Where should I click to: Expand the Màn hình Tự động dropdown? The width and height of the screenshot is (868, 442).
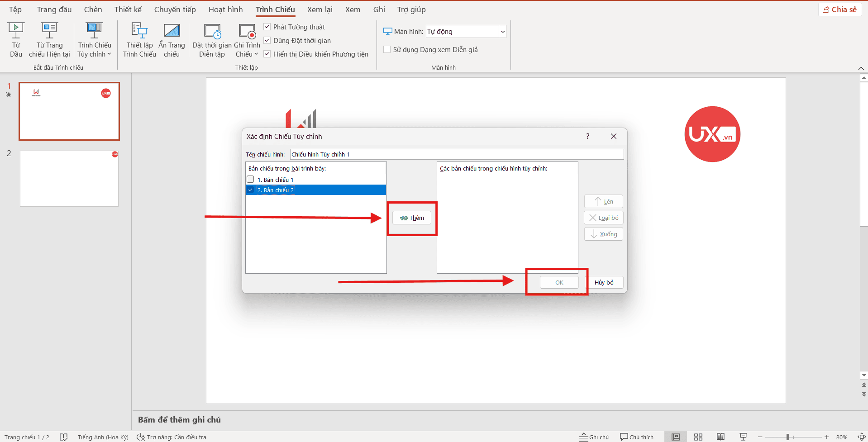(502, 32)
